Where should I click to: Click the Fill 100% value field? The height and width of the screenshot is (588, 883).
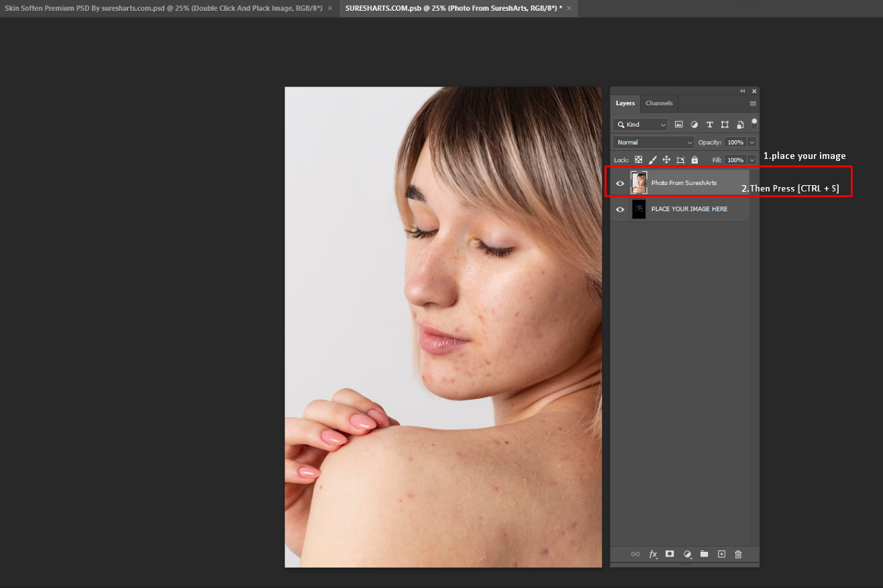(736, 160)
